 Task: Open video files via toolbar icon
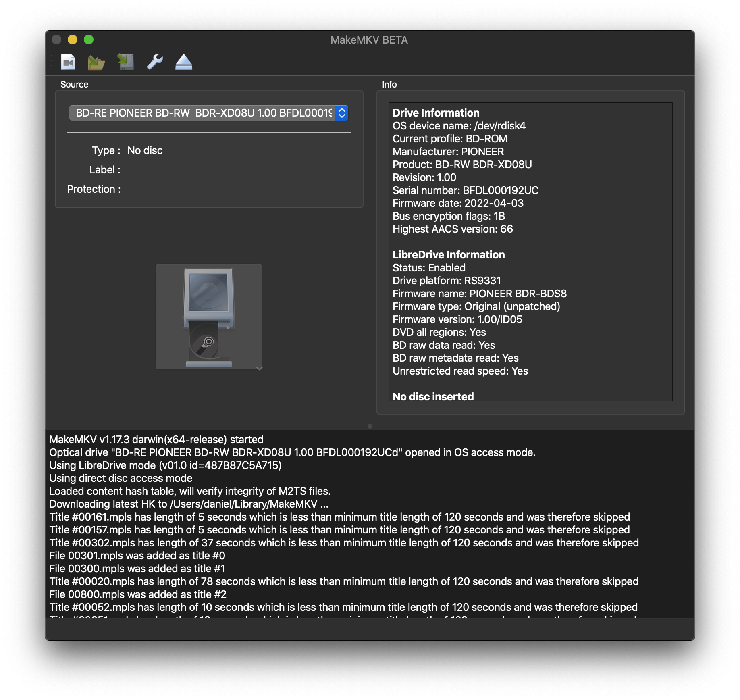(68, 62)
